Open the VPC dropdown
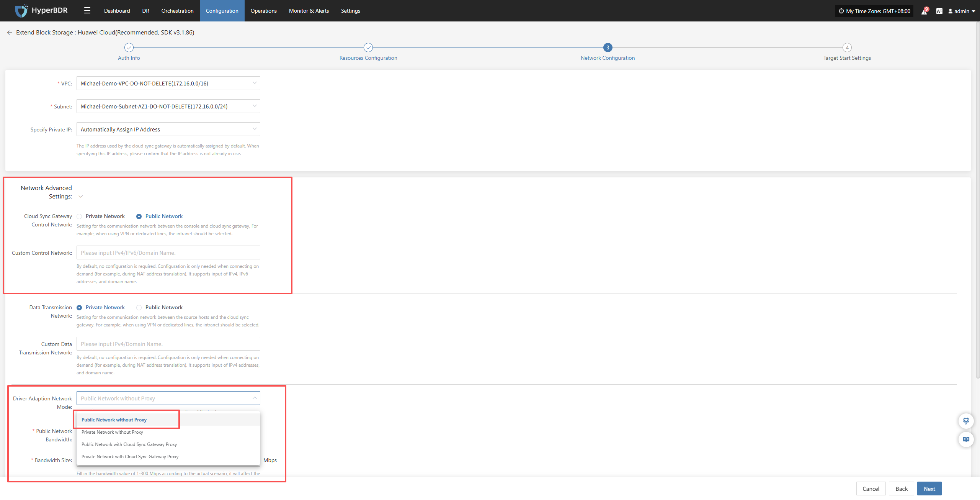This screenshot has width=980, height=500. [x=168, y=84]
